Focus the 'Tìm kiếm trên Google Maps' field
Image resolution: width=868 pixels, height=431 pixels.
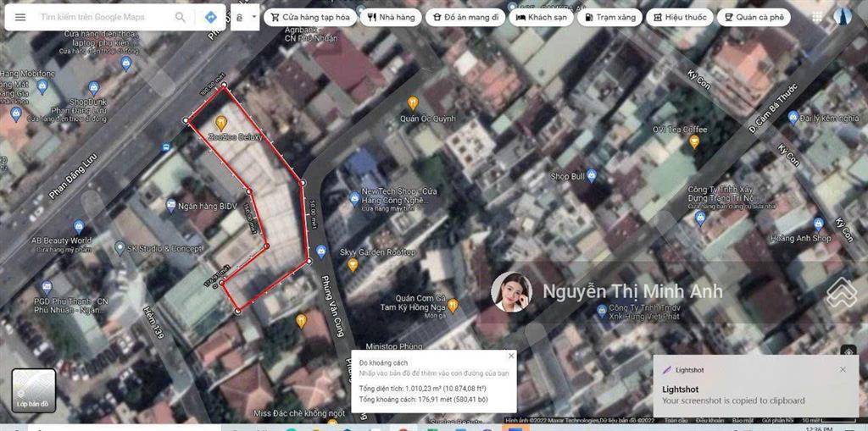92,17
